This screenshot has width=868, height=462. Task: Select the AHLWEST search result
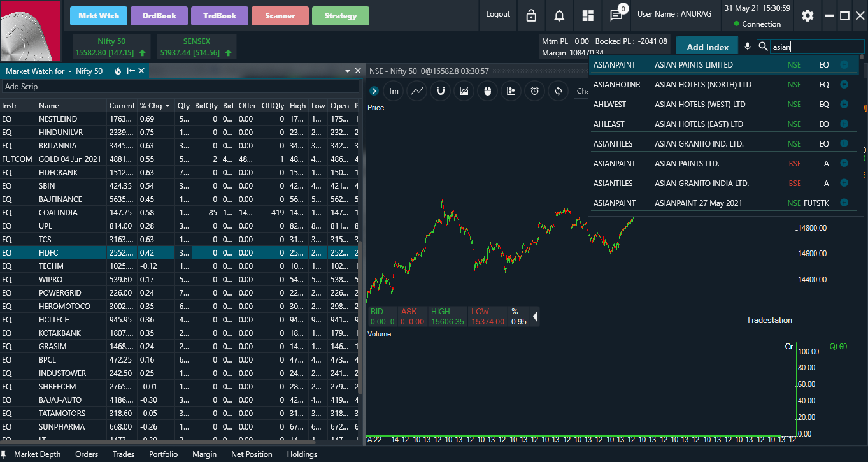(723, 104)
